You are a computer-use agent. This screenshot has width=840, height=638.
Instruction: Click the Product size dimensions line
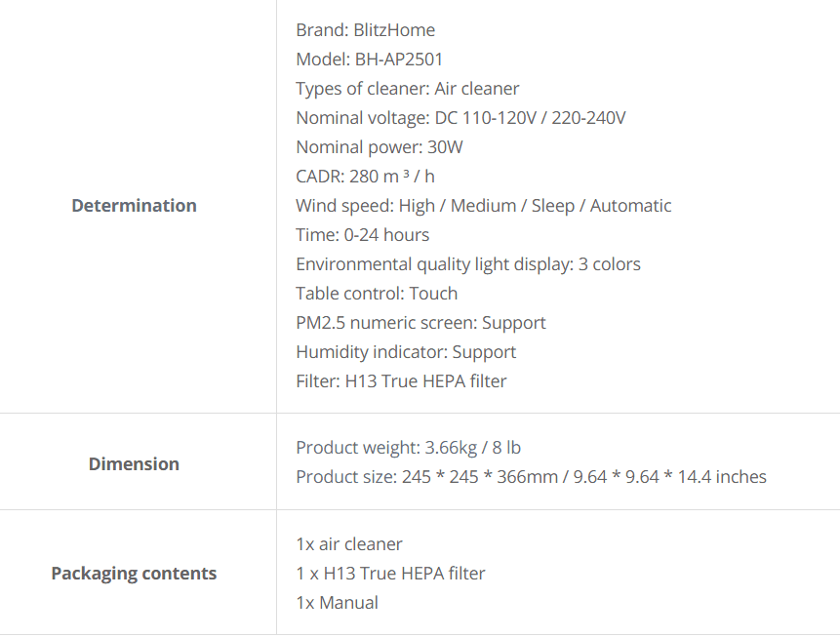point(532,477)
